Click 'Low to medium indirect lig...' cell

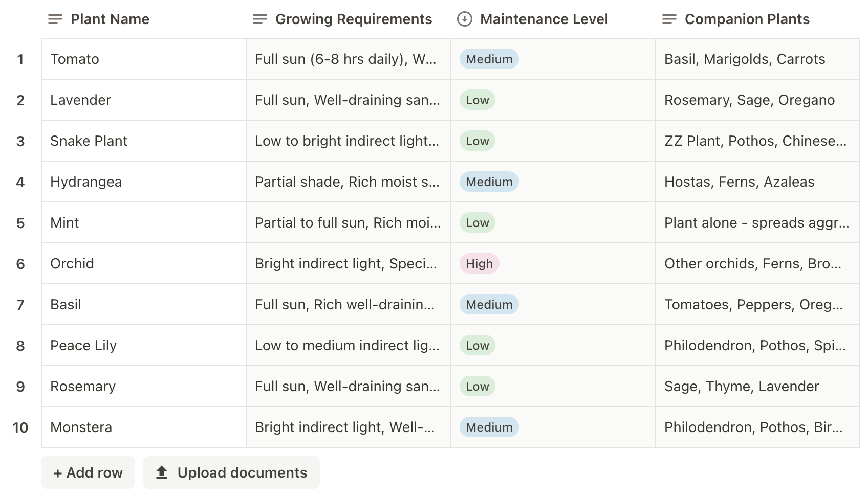(x=349, y=345)
